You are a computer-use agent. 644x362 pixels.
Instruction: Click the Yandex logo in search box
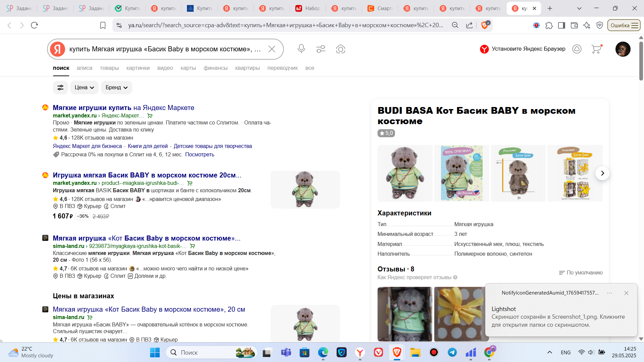(58, 49)
